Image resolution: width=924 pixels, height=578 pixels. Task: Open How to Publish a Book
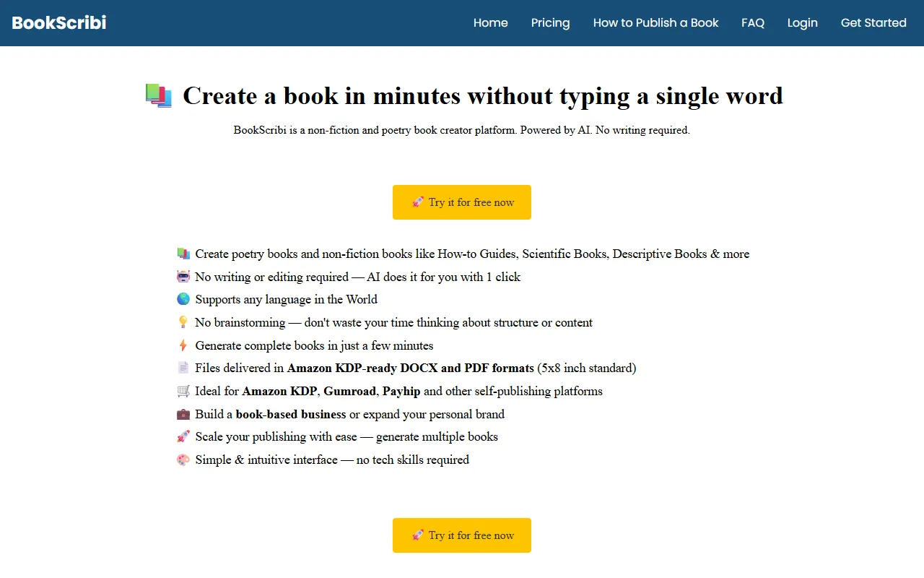[655, 22]
